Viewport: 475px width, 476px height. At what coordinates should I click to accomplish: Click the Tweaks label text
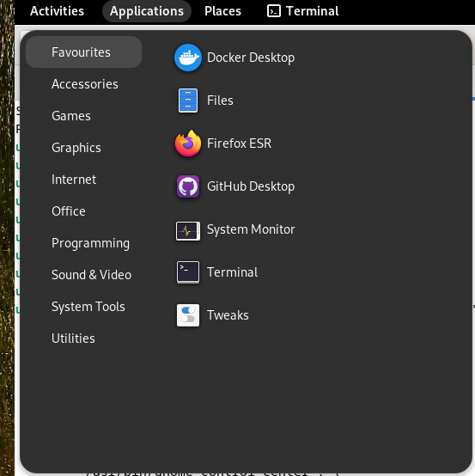(228, 315)
